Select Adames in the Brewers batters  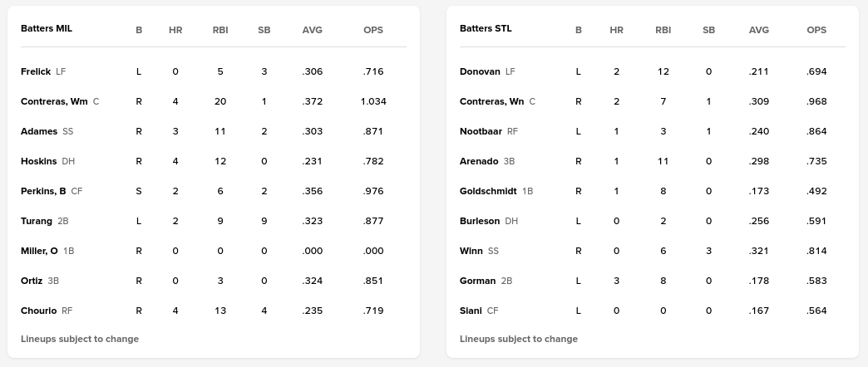pyautogui.click(x=39, y=131)
